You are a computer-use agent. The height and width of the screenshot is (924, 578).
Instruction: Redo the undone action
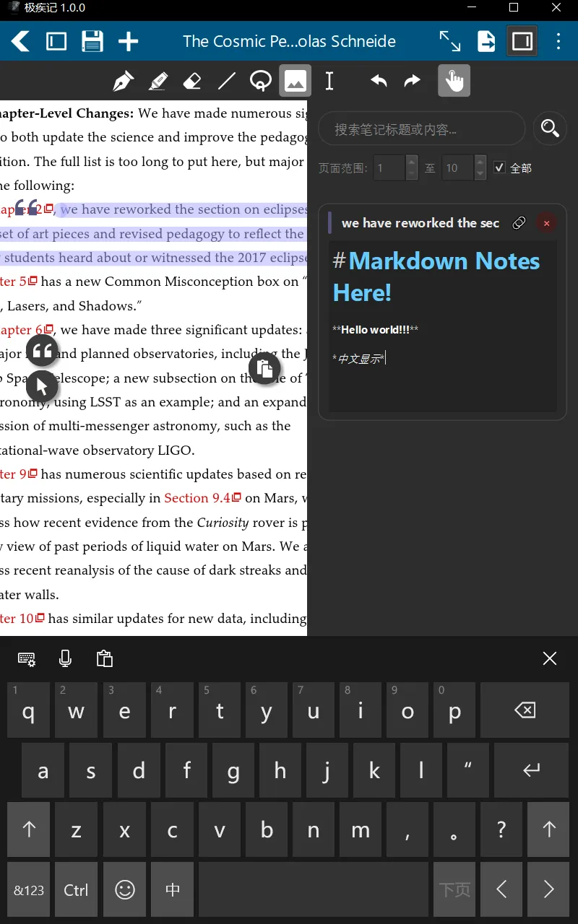click(413, 81)
